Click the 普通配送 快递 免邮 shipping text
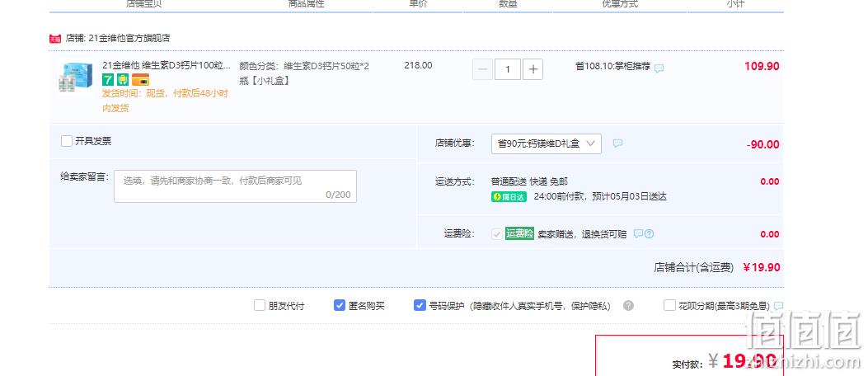The height and width of the screenshot is (376, 868). pyautogui.click(x=529, y=181)
